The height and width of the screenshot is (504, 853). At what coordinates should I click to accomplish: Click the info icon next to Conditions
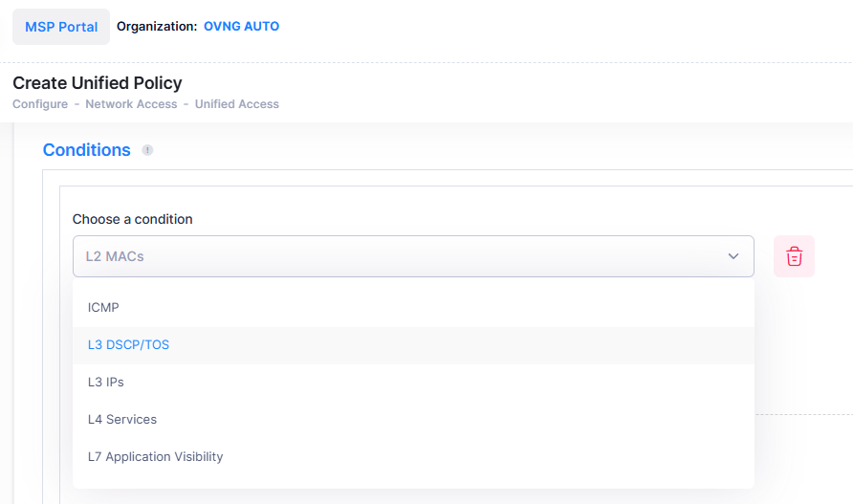pyautogui.click(x=147, y=150)
